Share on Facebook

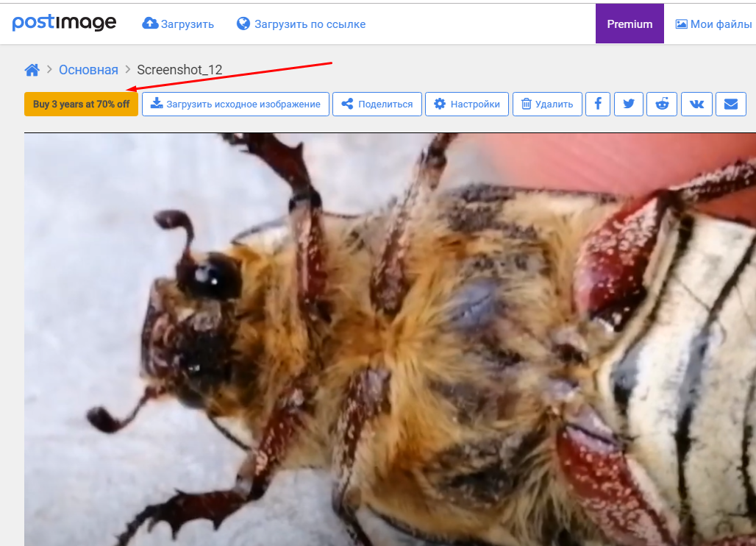pyautogui.click(x=598, y=104)
